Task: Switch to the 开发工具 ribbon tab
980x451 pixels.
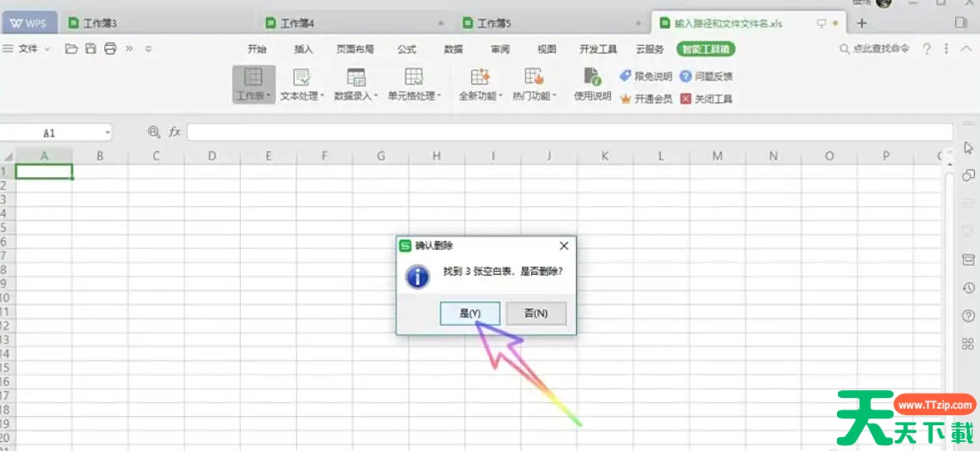Action: pyautogui.click(x=598, y=49)
